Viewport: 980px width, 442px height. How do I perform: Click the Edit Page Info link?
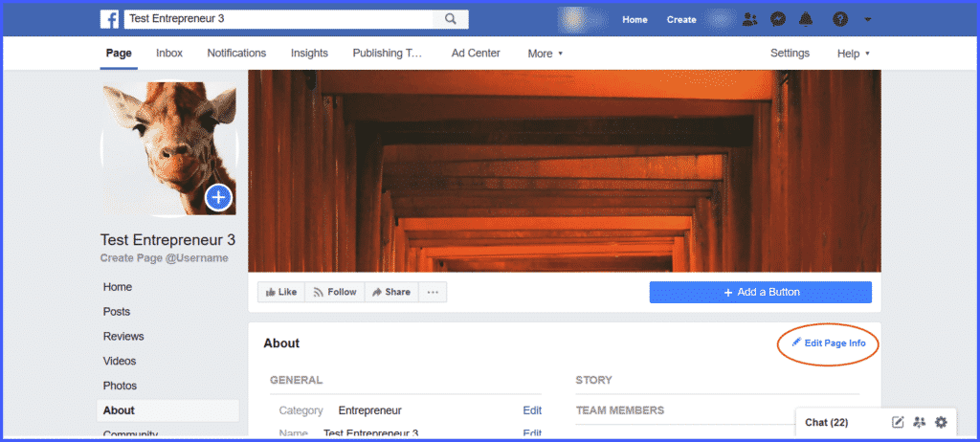829,343
